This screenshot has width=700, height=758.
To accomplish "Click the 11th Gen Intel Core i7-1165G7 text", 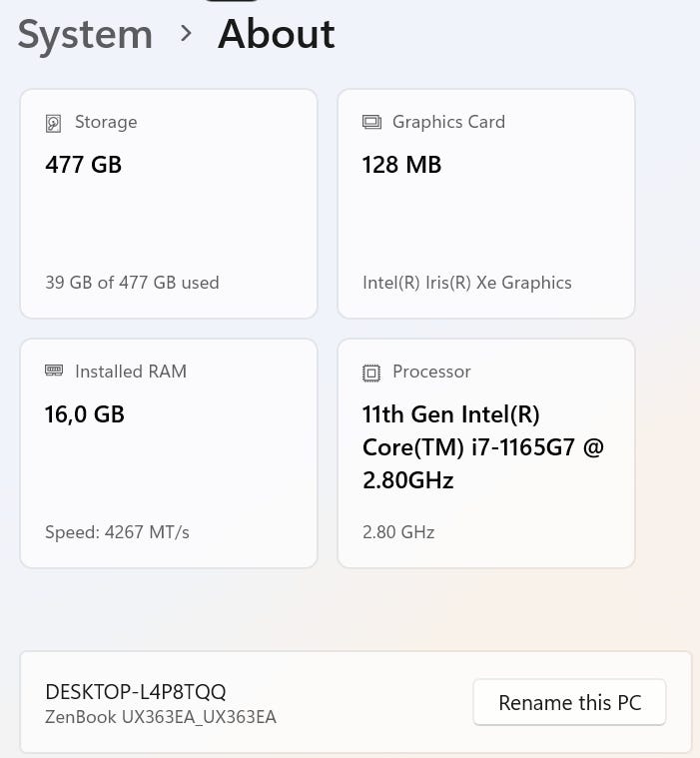I will click(483, 446).
